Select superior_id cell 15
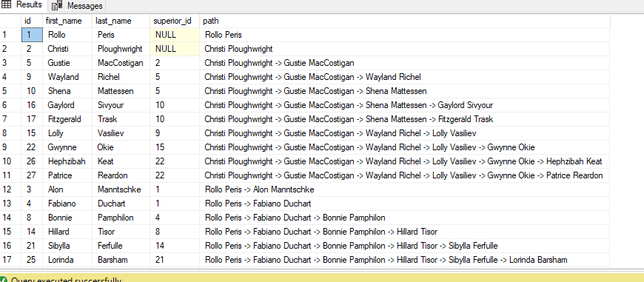Image resolution: width=644 pixels, height=282 pixels. coord(175,147)
